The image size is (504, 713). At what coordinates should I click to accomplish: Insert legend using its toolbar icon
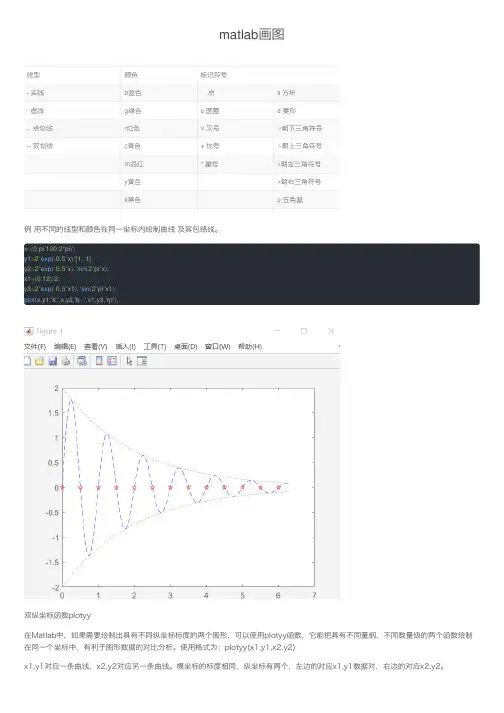click(112, 361)
